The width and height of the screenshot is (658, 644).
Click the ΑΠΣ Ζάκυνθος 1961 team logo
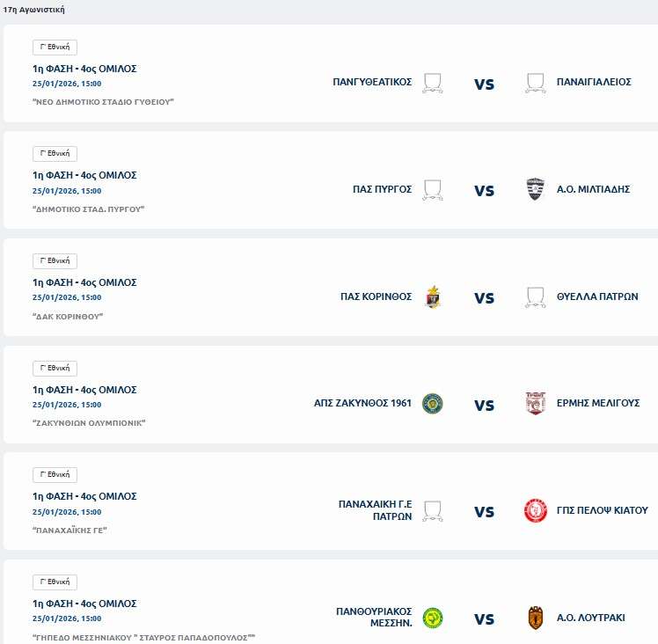pyautogui.click(x=432, y=404)
